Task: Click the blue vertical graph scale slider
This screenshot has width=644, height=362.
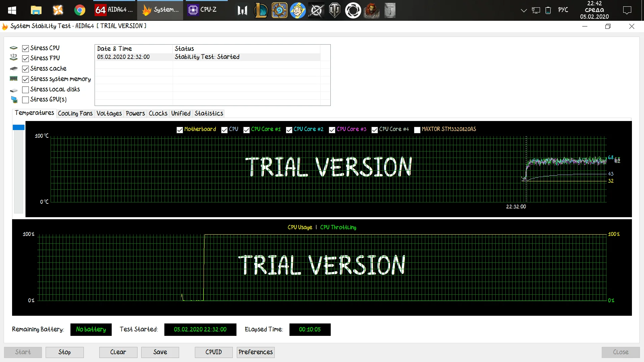Action: [18, 127]
